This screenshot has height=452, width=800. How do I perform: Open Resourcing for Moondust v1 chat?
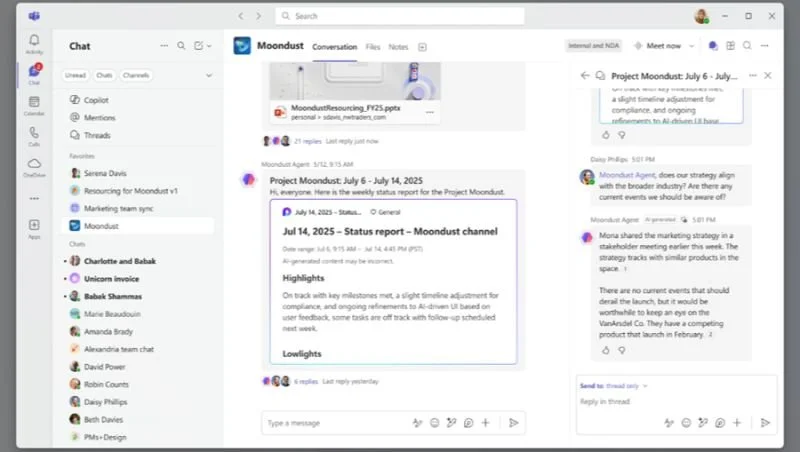pyautogui.click(x=138, y=191)
